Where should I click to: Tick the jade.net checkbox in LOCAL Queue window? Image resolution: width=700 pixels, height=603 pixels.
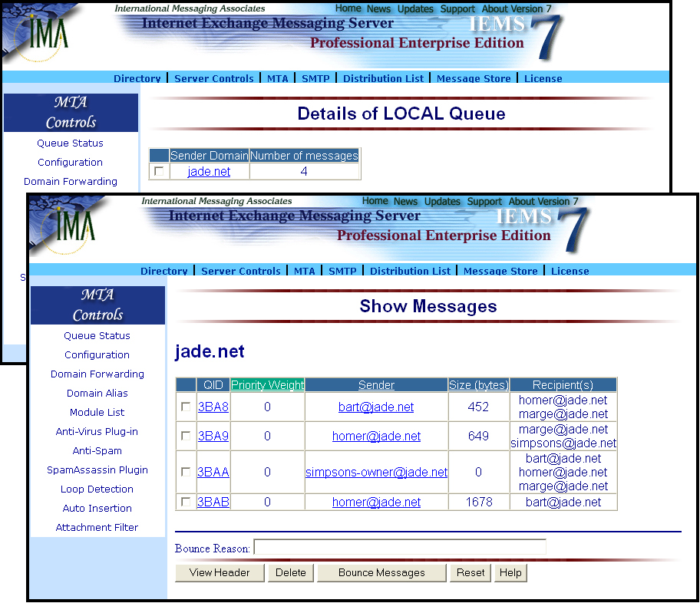pos(159,171)
